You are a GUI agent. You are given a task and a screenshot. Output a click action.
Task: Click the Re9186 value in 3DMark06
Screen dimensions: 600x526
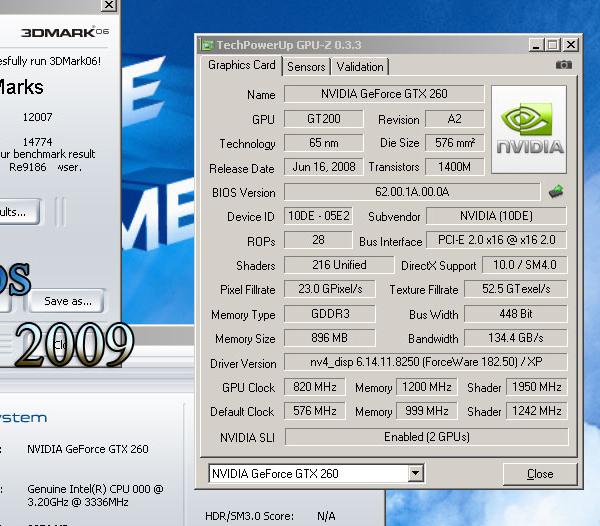[x=28, y=167]
